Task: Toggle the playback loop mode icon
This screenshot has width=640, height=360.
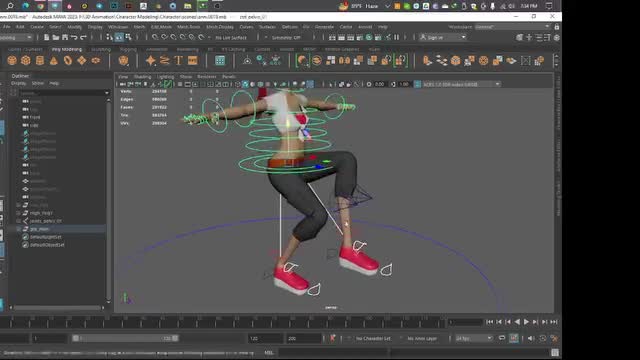Action: click(x=502, y=338)
